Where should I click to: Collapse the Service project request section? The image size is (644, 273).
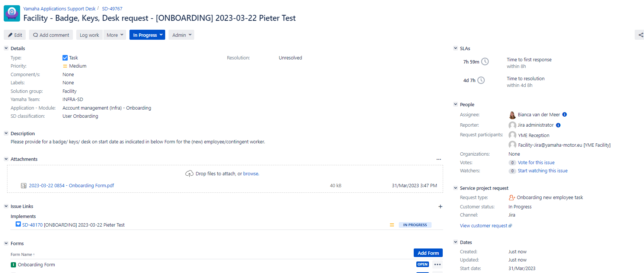[x=455, y=188]
